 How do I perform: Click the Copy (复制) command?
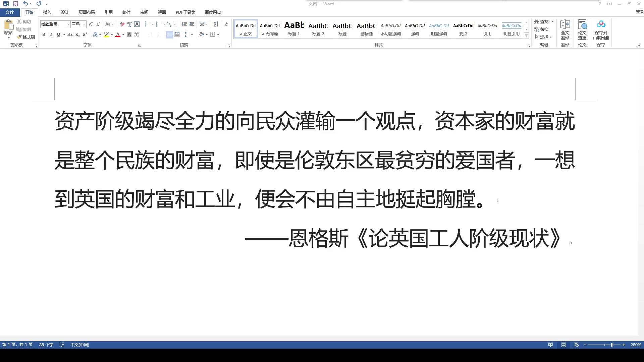pyautogui.click(x=24, y=29)
